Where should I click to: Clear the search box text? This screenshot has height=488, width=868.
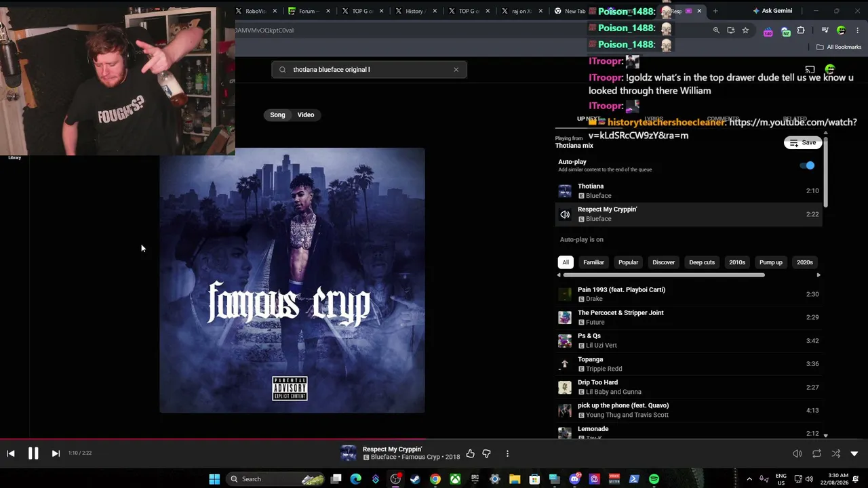[456, 69]
